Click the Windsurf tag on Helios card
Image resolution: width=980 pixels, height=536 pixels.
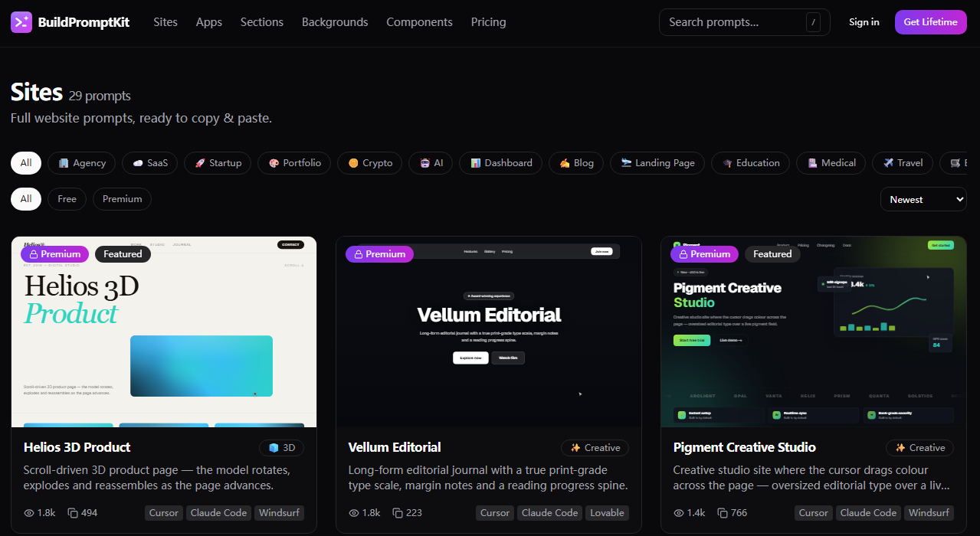[279, 513]
